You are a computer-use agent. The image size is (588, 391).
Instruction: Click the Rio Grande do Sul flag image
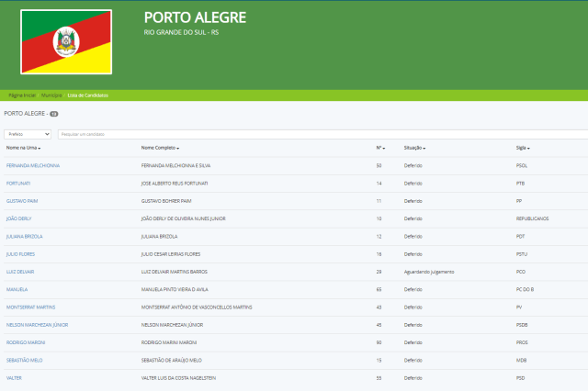(66, 42)
